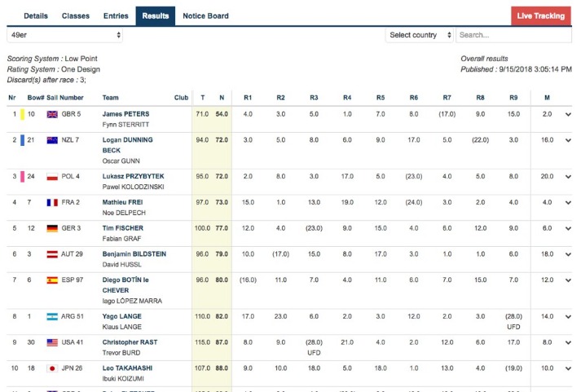Click the Japan flag icon

tap(53, 368)
